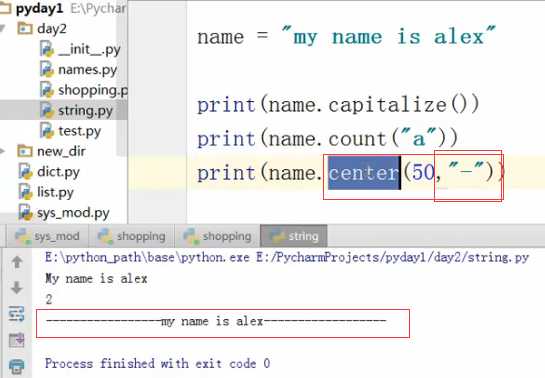Switch to the second shopping run tab

(x=218, y=236)
